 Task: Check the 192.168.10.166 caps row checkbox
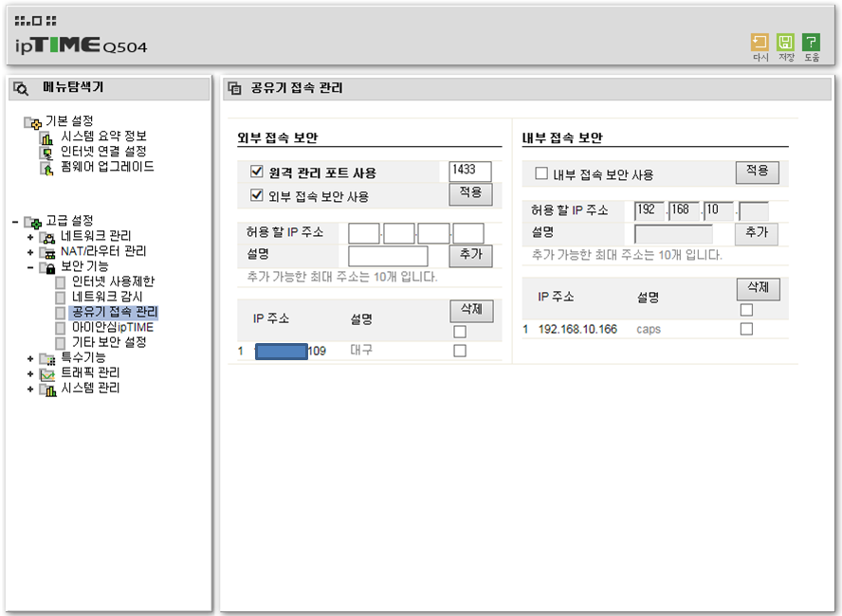[746, 329]
